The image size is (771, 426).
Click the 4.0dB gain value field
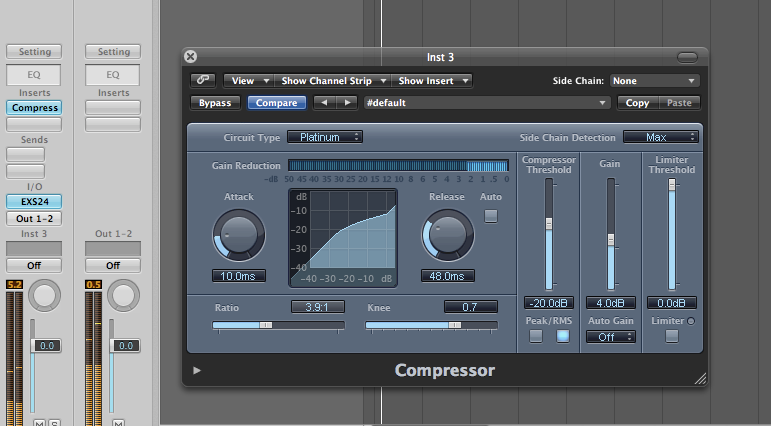[x=611, y=303]
